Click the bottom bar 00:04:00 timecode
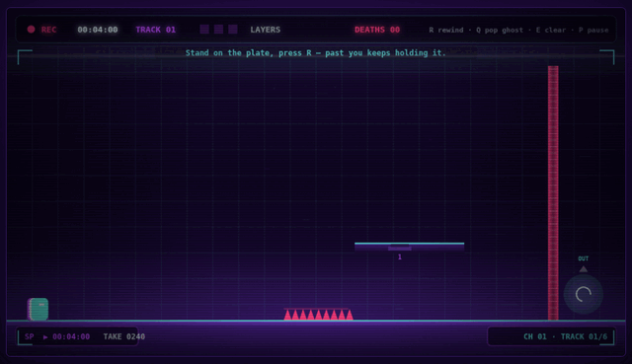 coord(71,336)
